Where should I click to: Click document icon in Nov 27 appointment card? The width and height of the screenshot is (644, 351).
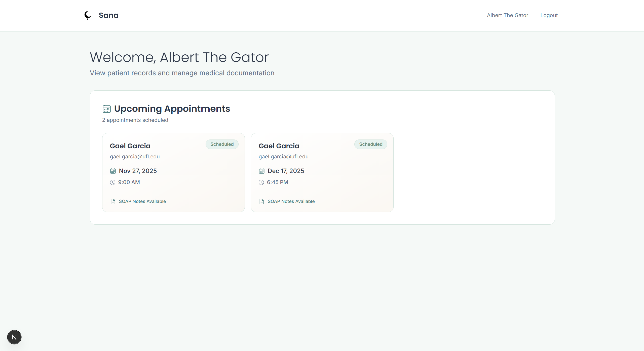tap(113, 201)
